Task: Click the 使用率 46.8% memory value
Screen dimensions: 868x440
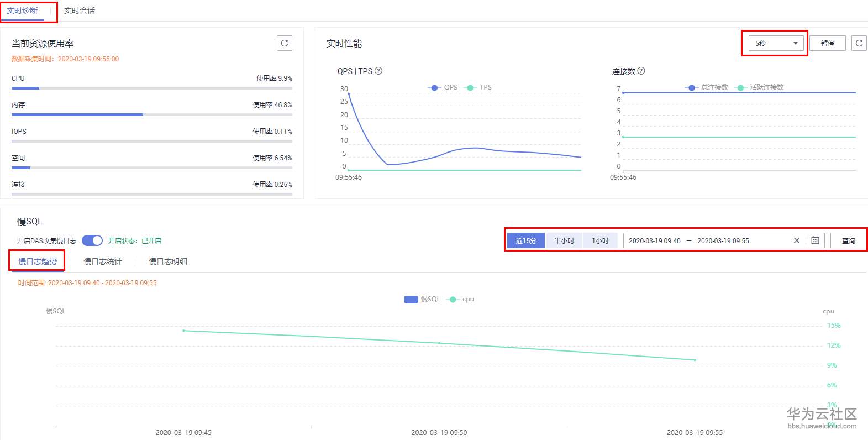Action: coord(272,105)
